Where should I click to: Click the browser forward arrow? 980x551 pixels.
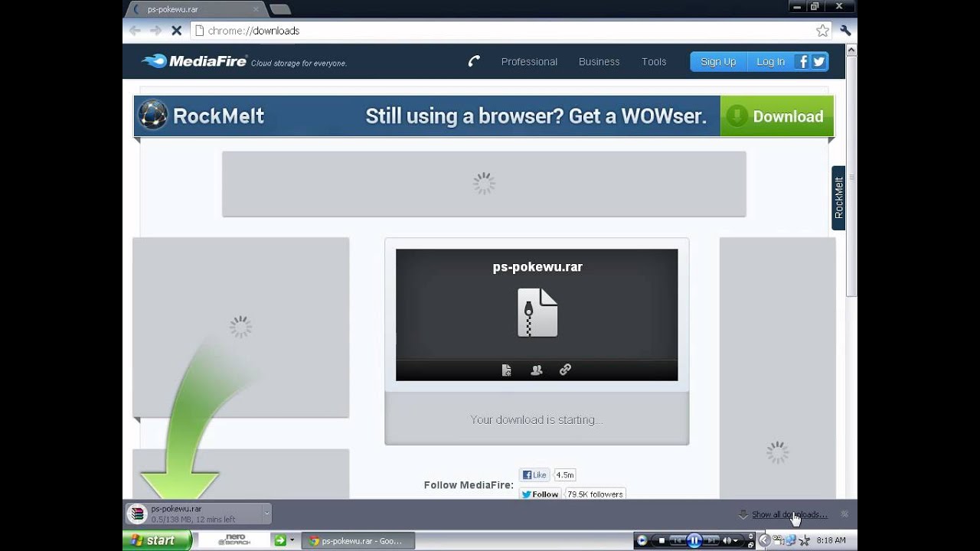[155, 31]
